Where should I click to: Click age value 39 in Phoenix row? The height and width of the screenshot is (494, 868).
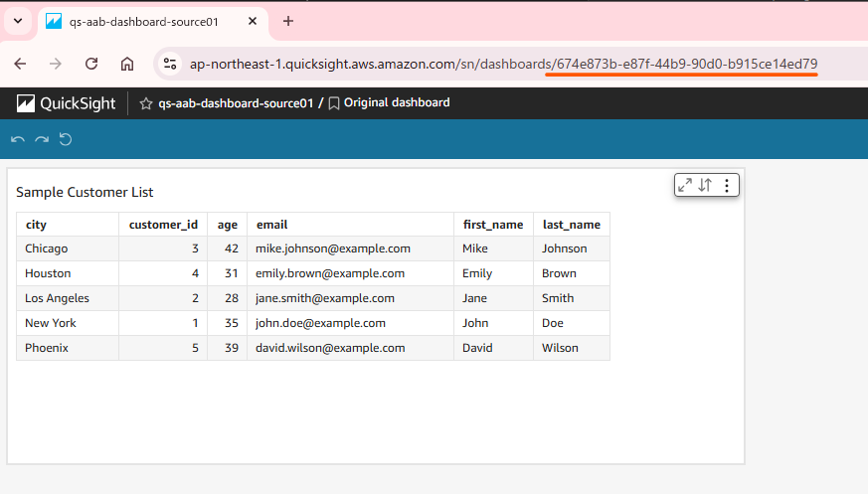pos(227,348)
